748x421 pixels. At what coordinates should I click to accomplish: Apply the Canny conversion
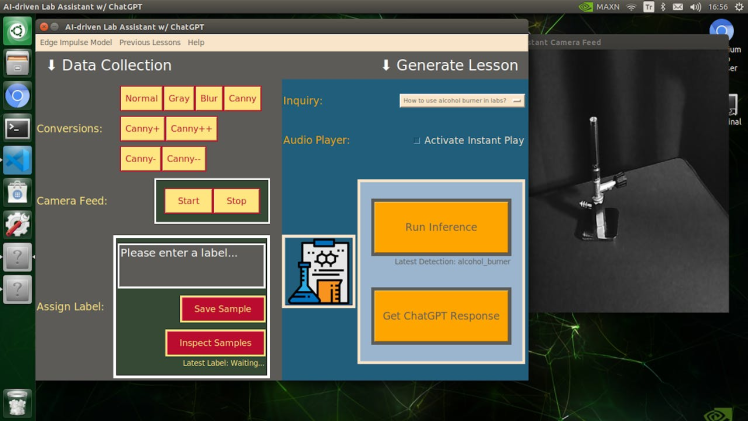click(242, 98)
